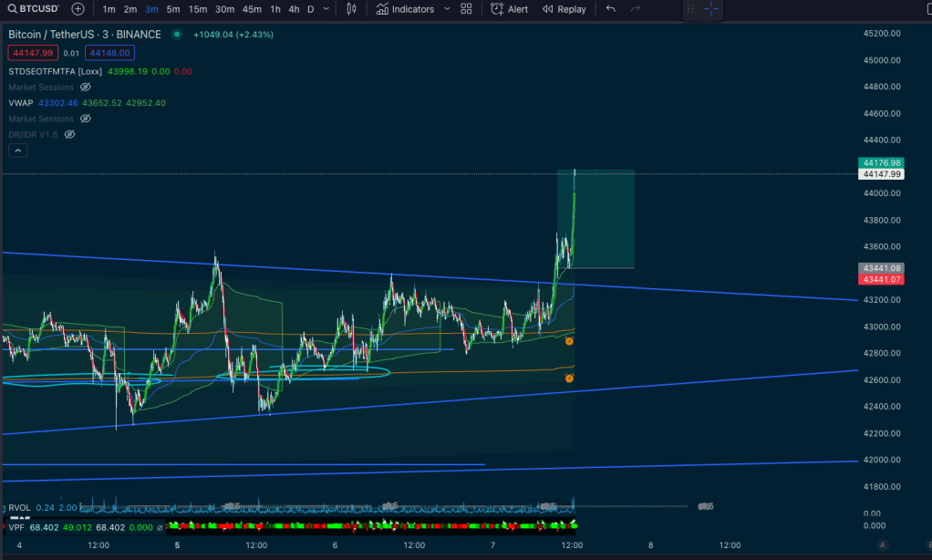Unhide the second Market Sessions indicator
The height and width of the screenshot is (560, 932).
(x=86, y=119)
